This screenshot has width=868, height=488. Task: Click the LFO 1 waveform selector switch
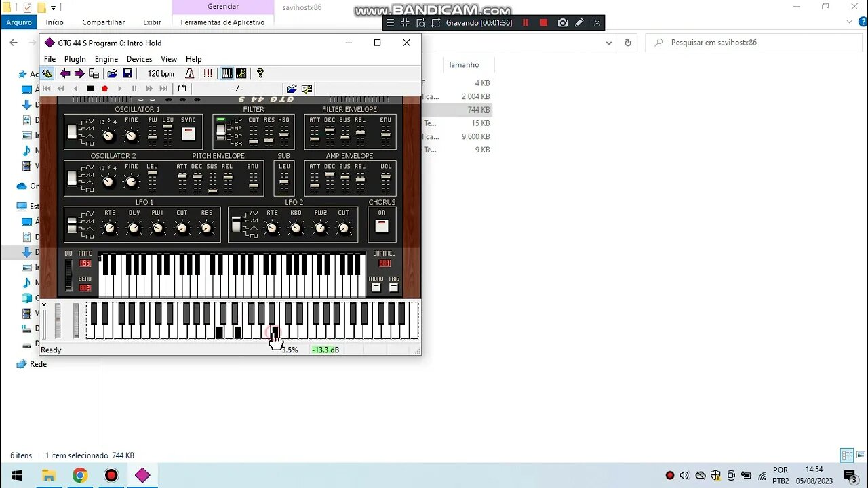point(72,224)
